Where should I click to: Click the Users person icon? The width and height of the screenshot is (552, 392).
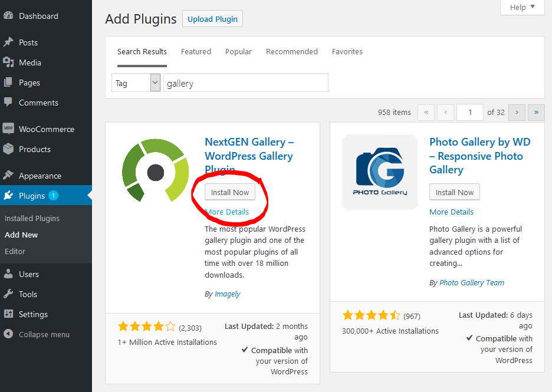[x=8, y=274]
